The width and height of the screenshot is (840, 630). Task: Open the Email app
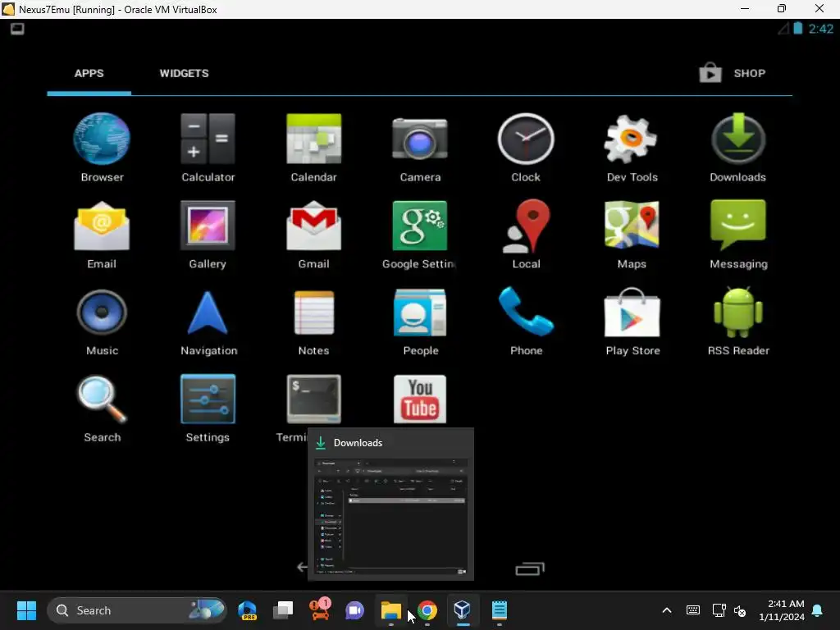[x=102, y=234]
